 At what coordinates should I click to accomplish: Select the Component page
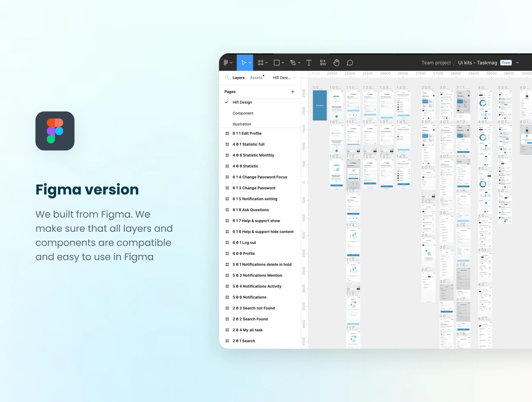[x=243, y=113]
